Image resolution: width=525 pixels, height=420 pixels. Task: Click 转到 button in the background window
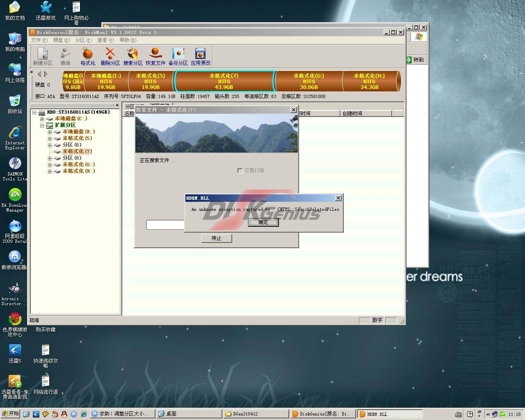tap(415, 59)
